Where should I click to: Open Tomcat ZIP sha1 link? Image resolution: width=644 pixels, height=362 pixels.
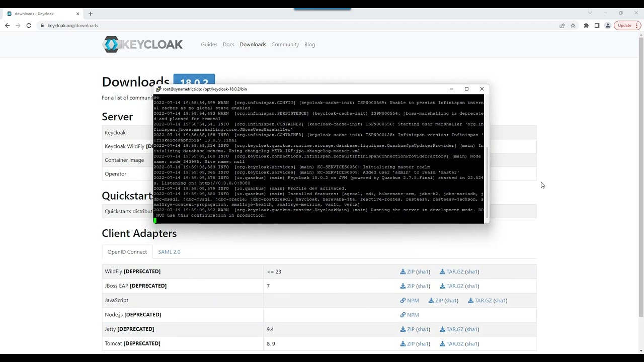(x=423, y=344)
